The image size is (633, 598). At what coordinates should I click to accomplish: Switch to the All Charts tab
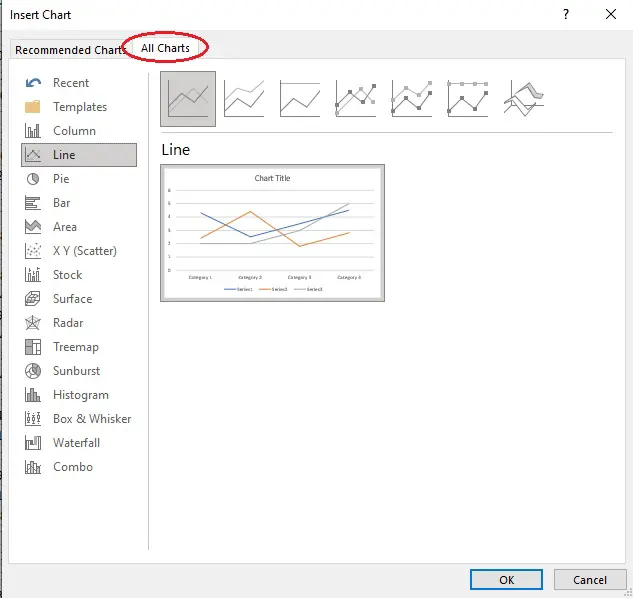tap(165, 48)
